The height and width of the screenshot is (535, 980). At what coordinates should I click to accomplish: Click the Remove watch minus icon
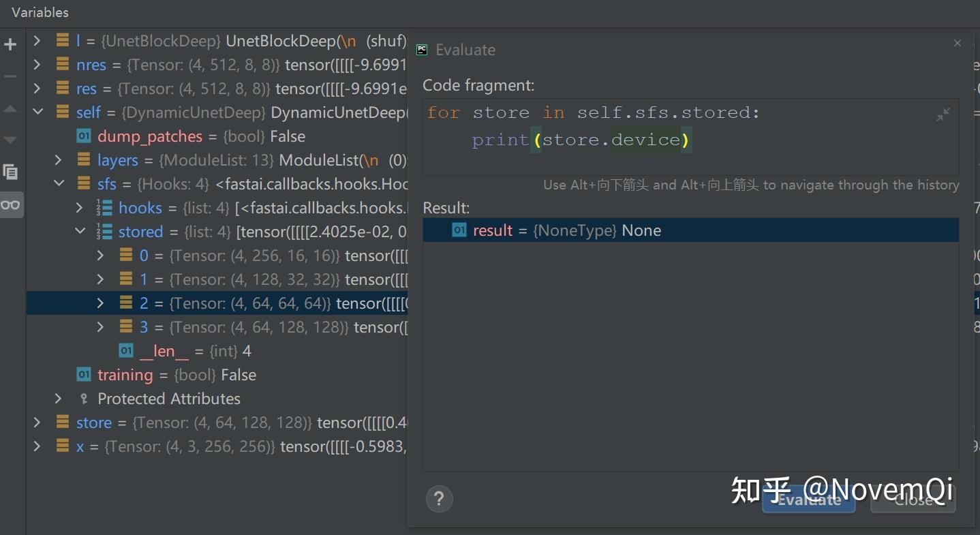tap(10, 75)
